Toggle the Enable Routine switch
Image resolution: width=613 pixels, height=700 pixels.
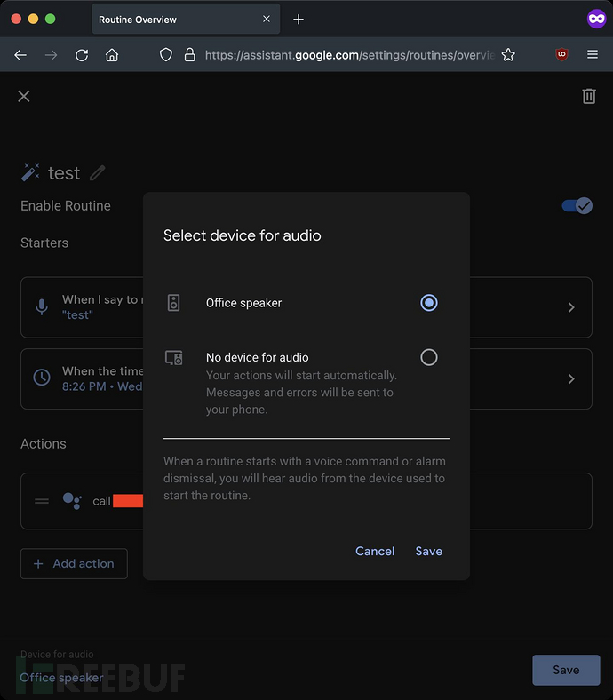coord(577,206)
